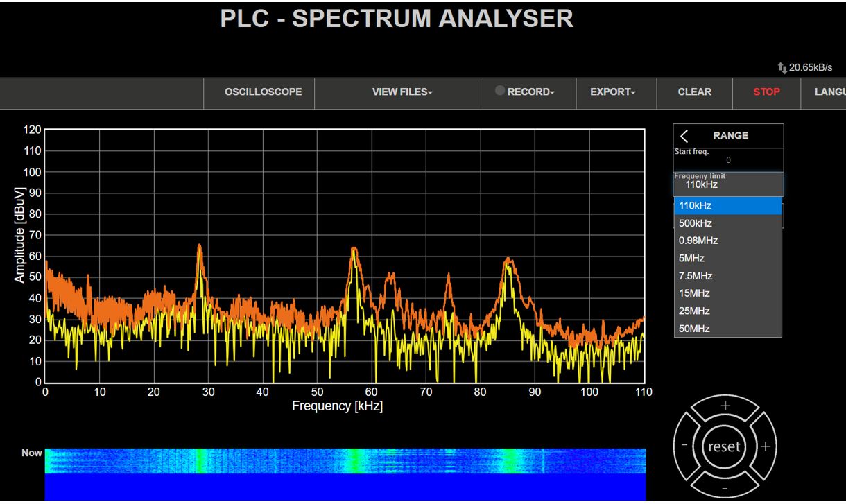Select 110kHz frequency limit option
846x504 pixels.
point(727,206)
